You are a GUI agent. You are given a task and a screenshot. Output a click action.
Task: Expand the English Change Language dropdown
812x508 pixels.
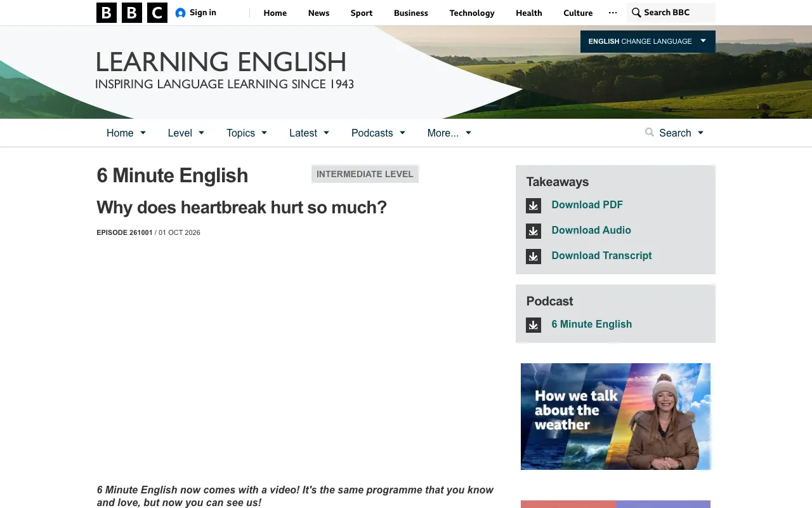point(648,41)
